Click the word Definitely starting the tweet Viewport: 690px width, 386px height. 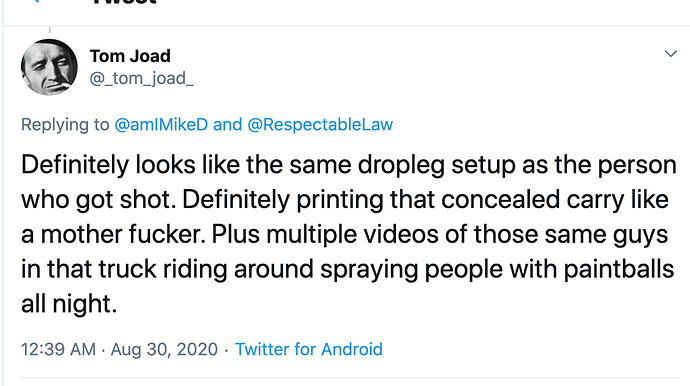tap(75, 165)
